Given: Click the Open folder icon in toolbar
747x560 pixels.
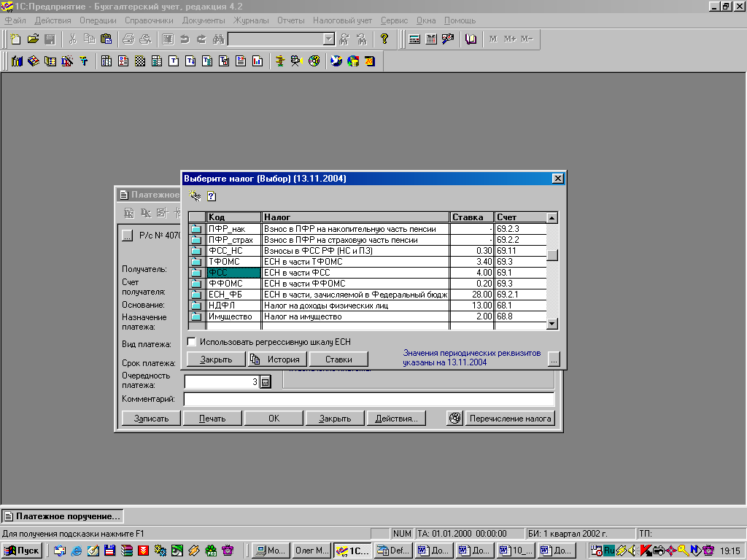Looking at the screenshot, I should (x=33, y=39).
